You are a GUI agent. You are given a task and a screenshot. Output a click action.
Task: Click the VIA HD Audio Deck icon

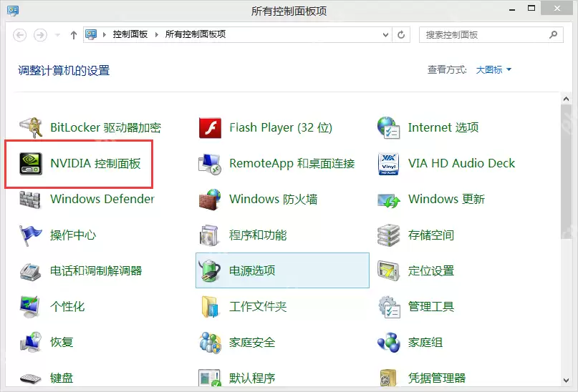(388, 164)
